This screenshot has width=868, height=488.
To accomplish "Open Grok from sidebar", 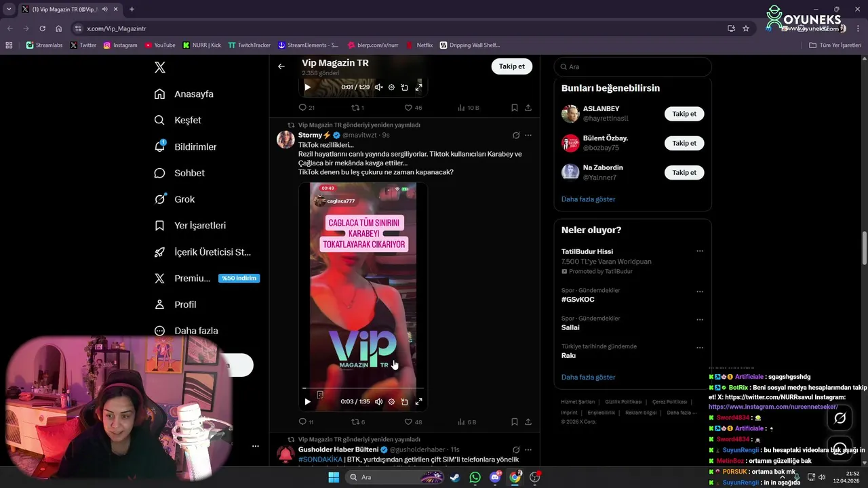I will point(174,199).
